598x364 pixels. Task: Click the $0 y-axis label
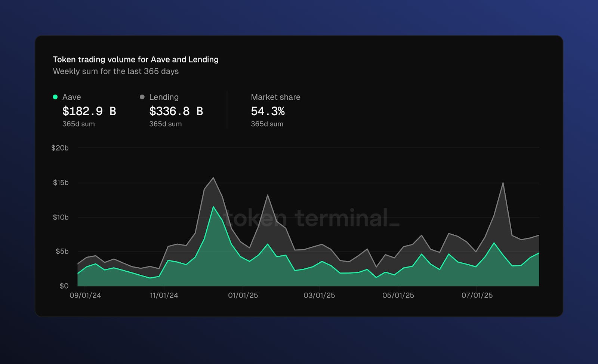tap(64, 286)
